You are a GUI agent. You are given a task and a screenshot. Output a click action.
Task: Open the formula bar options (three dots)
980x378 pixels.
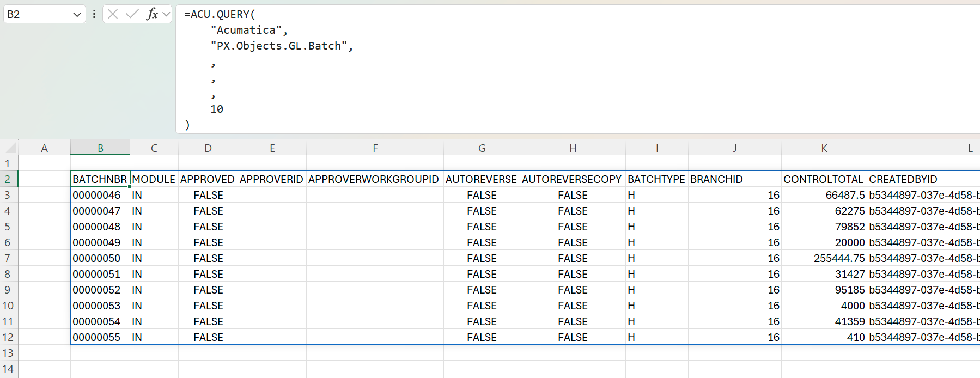tap(94, 14)
